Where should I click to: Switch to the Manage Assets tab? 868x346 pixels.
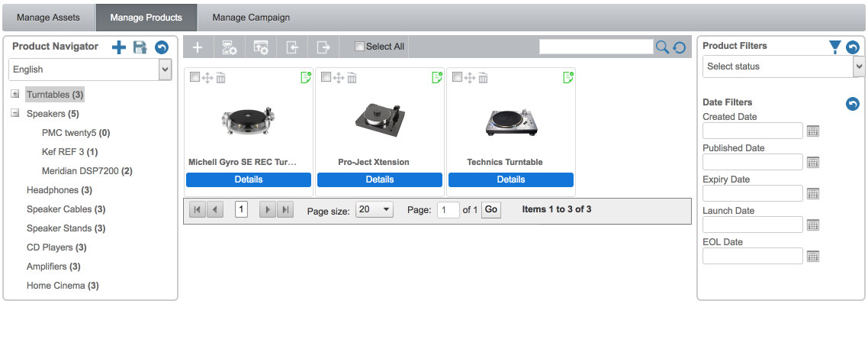pyautogui.click(x=48, y=17)
